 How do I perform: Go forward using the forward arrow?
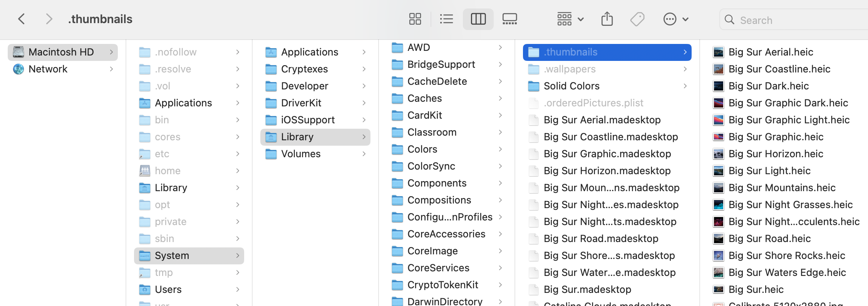click(x=49, y=19)
